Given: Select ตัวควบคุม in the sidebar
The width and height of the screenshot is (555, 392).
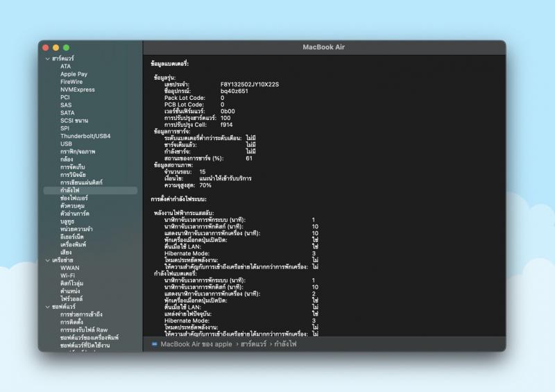Looking at the screenshot, I should coord(72,206).
